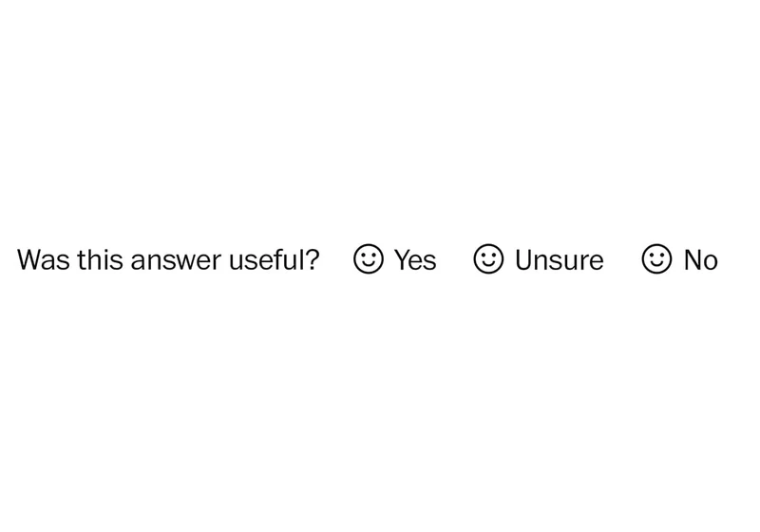Click the smiley face icon beside No
Viewport: 760px width, 532px height.
pyautogui.click(x=656, y=258)
